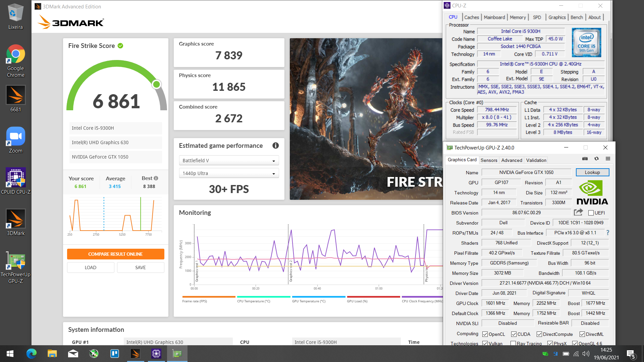
Task: Click the CPU Temperature green legend bar
Action: point(264,297)
